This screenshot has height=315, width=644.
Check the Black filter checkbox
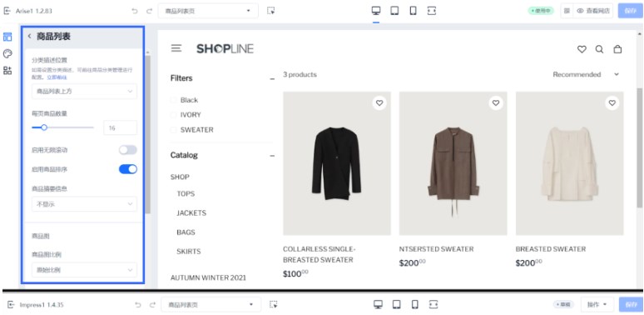tap(173, 100)
